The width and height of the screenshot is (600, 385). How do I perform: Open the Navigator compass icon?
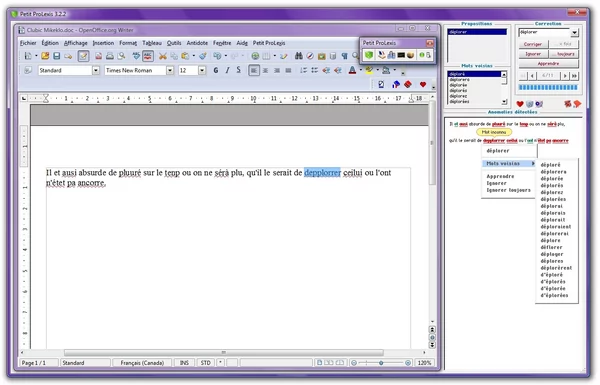310,56
